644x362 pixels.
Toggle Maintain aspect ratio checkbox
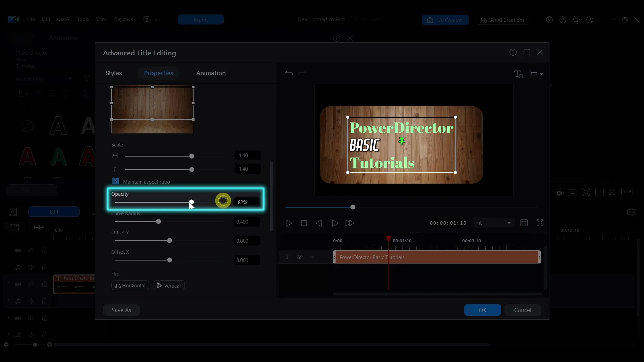click(x=115, y=181)
